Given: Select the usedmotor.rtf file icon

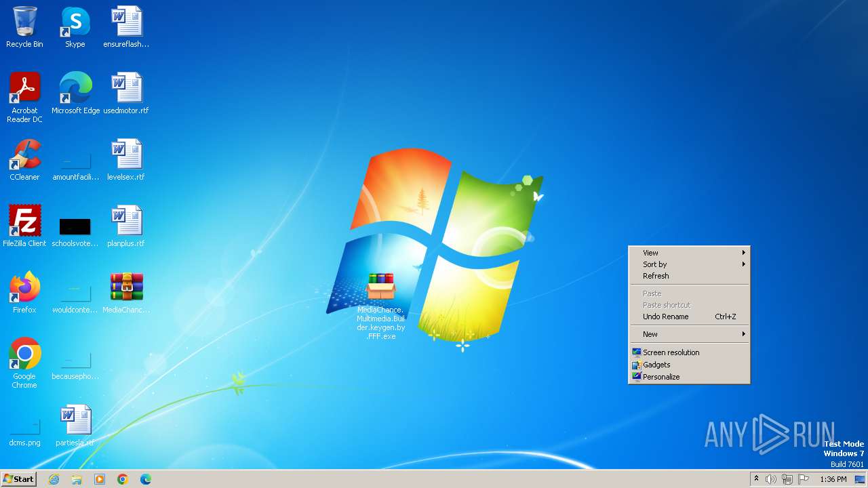Looking at the screenshot, I should pyautogui.click(x=126, y=93).
